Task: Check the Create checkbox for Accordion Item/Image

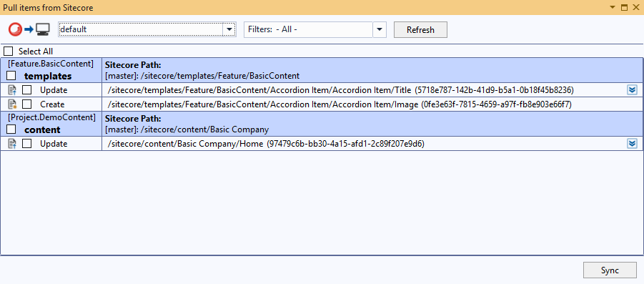Action: click(26, 104)
